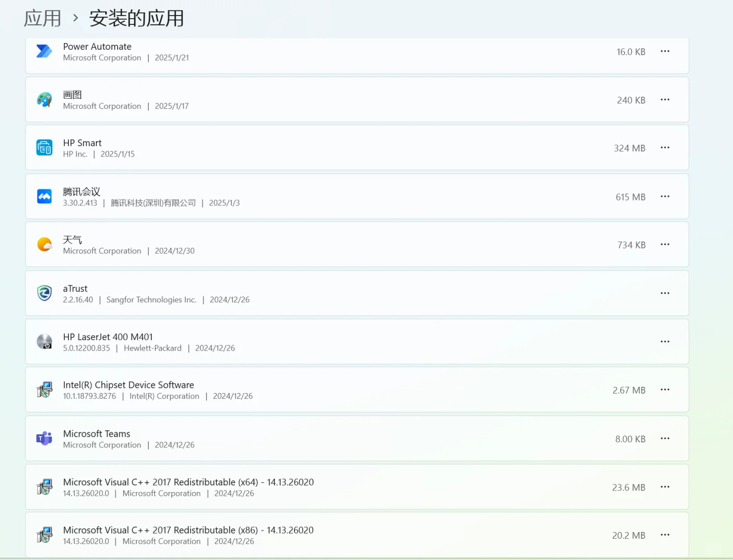This screenshot has width=733, height=560.
Task: Open options for Visual C++ 2017 Redistributable (x64)
Action: (x=665, y=487)
